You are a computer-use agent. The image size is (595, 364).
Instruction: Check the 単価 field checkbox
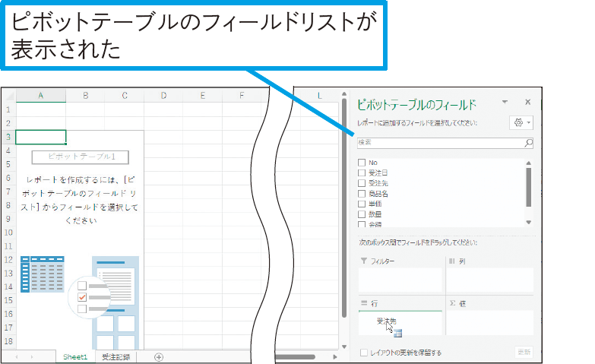point(362,204)
